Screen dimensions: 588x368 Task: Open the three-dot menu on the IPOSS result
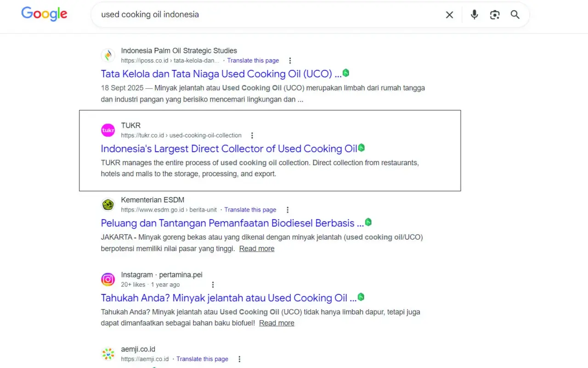pos(290,60)
